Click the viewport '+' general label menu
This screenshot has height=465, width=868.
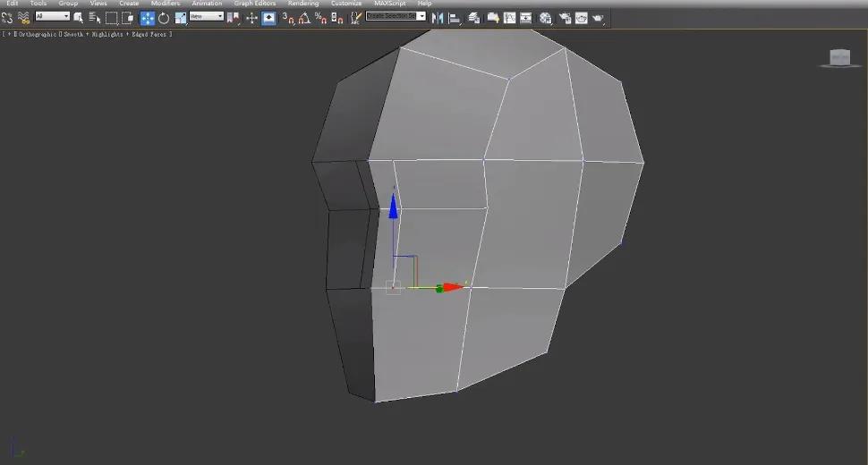coord(9,34)
